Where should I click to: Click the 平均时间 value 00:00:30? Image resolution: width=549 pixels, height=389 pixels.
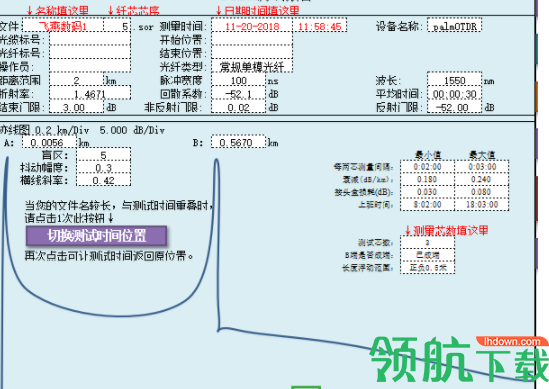[454, 93]
